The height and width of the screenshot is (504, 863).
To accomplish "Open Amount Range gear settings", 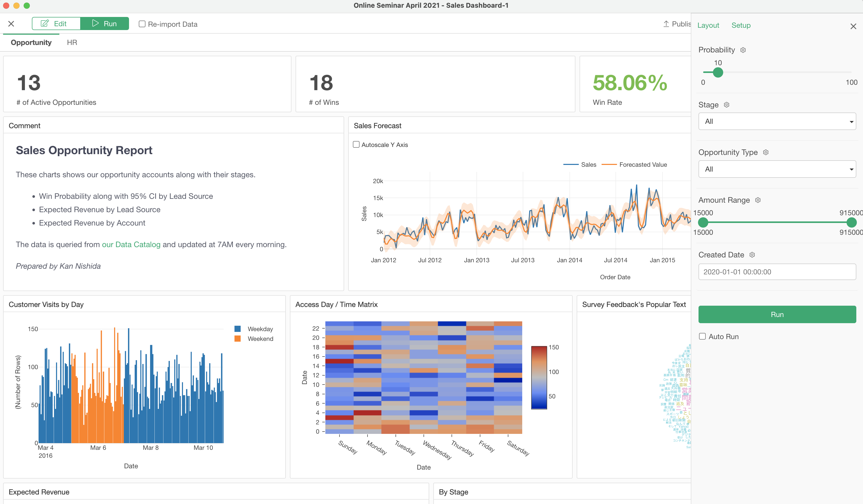I will (758, 200).
